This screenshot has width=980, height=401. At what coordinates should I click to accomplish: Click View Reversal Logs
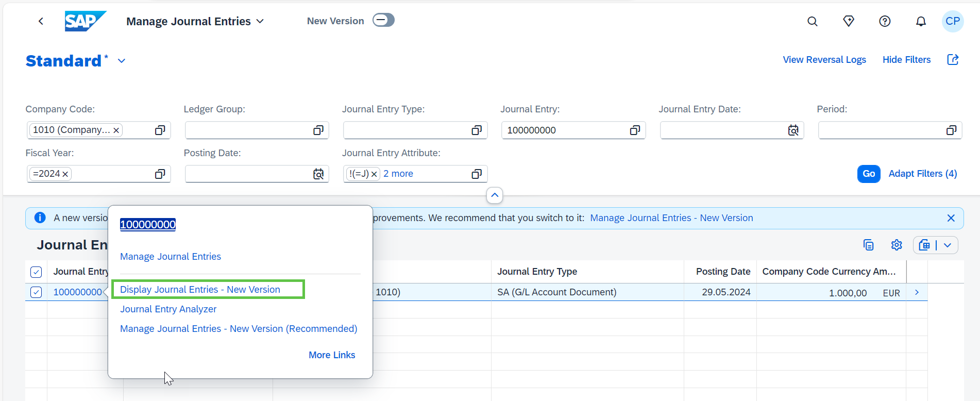pos(824,60)
